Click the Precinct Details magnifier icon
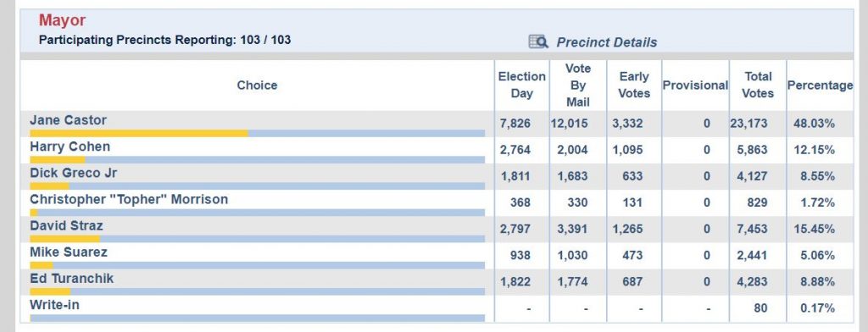The width and height of the screenshot is (868, 332). 538,41
